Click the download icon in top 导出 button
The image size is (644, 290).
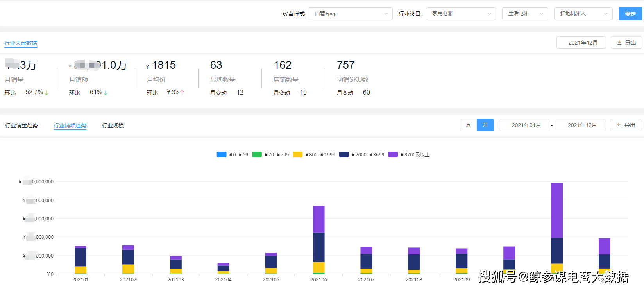[619, 43]
